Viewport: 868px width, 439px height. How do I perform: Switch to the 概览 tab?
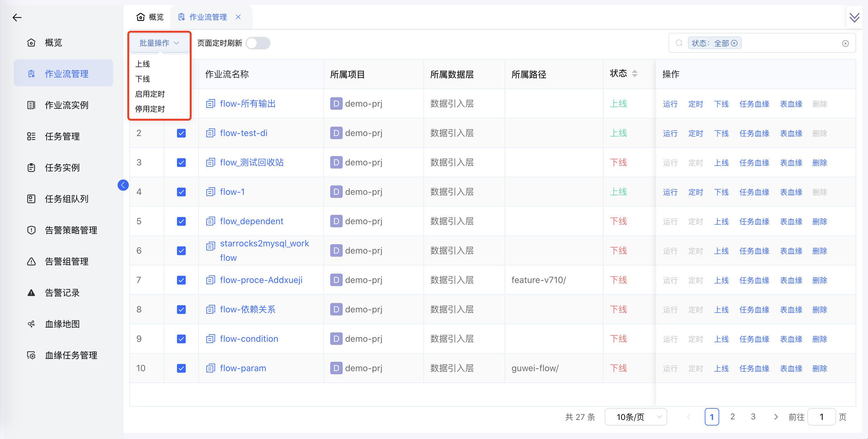pyautogui.click(x=150, y=17)
